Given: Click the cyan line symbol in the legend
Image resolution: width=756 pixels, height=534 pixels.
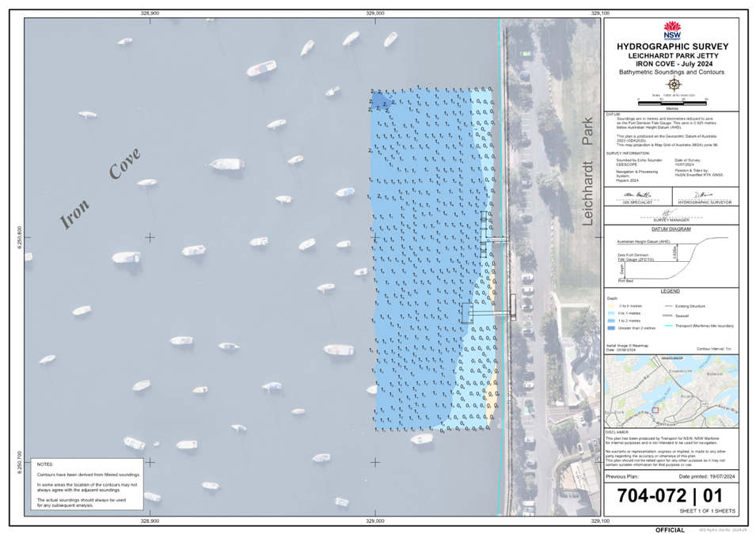Looking at the screenshot, I should pyautogui.click(x=668, y=326).
